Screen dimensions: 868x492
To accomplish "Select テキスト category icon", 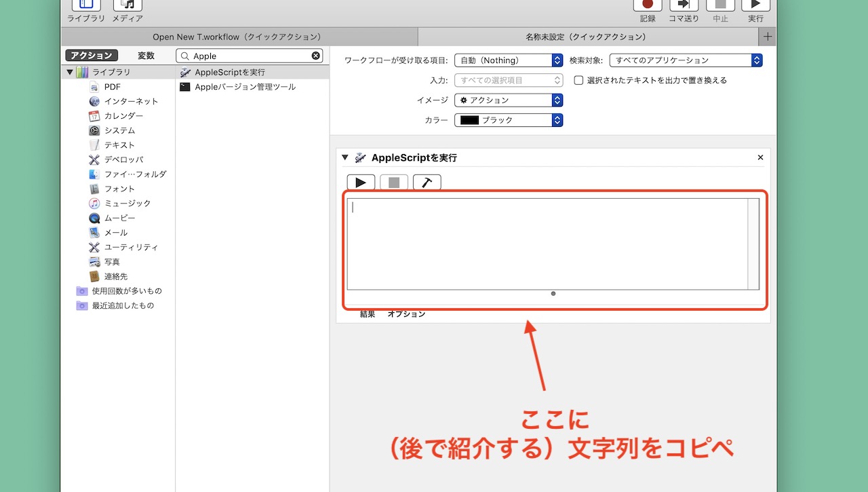I will pyautogui.click(x=94, y=145).
